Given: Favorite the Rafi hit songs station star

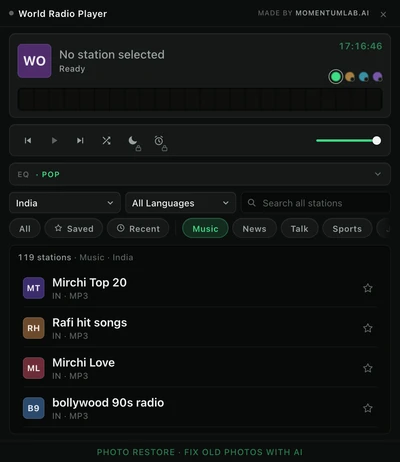Looking at the screenshot, I should tap(368, 328).
